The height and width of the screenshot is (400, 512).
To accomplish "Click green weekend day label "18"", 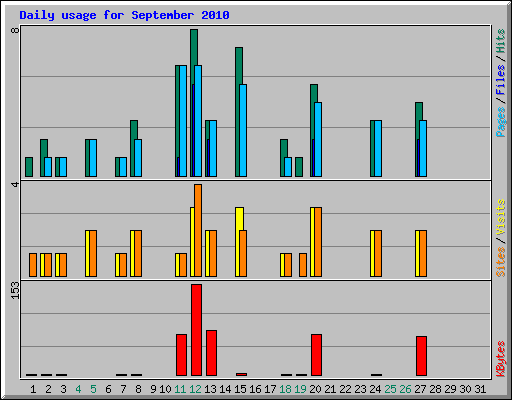I will click(x=285, y=389).
